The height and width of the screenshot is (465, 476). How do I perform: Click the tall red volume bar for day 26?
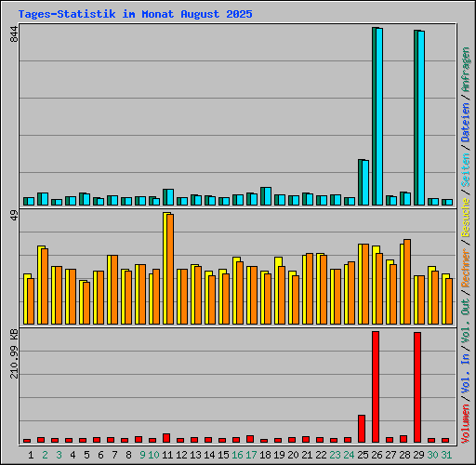point(376,387)
